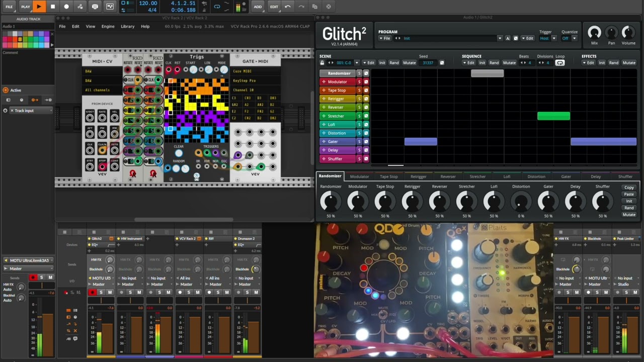Click the transport Play triangle button

tap(39, 7)
